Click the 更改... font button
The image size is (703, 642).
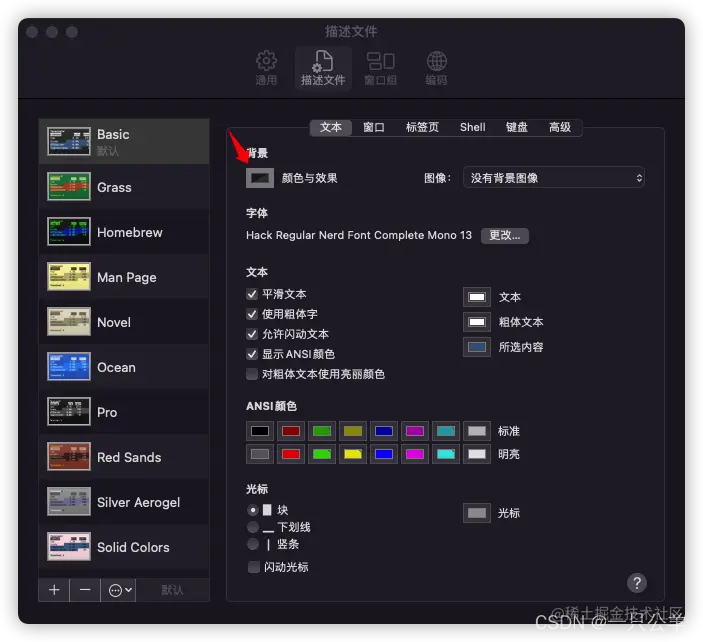click(x=504, y=235)
